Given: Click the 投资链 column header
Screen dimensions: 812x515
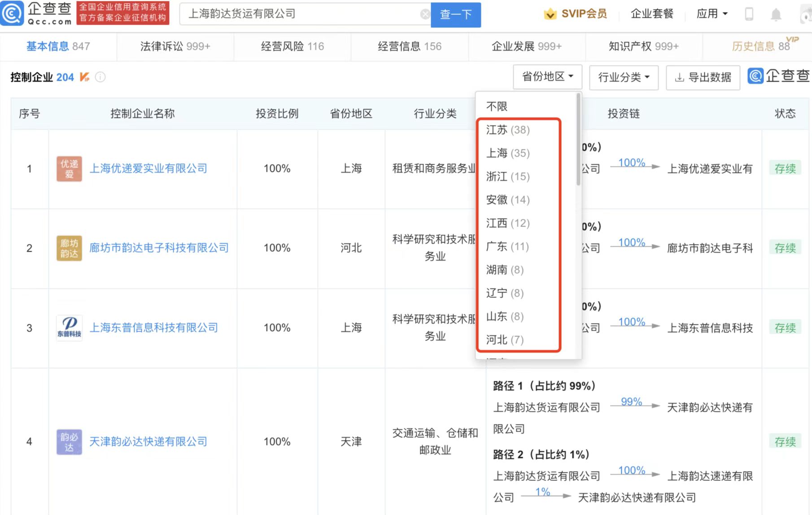Looking at the screenshot, I should 624,113.
